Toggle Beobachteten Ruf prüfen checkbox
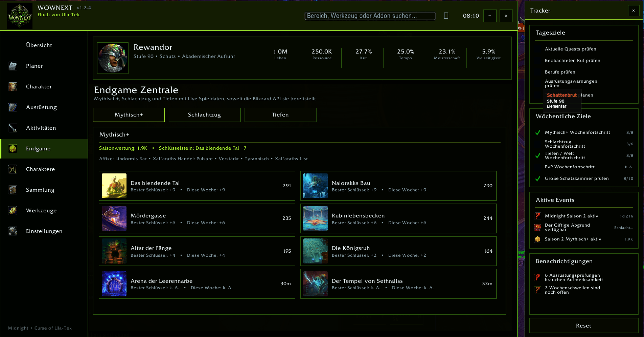 click(538, 61)
